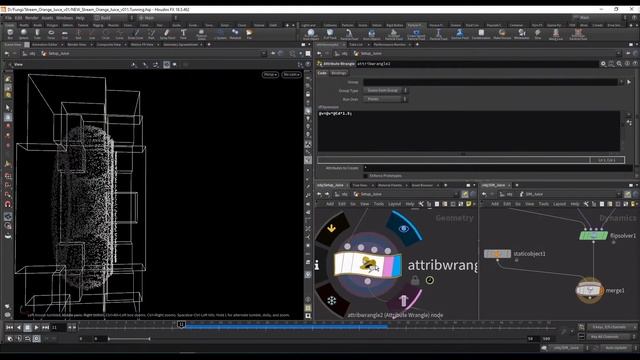Open the No cam dropdown in viewport
Image resolution: width=640 pixels, height=360 pixels.
click(291, 75)
